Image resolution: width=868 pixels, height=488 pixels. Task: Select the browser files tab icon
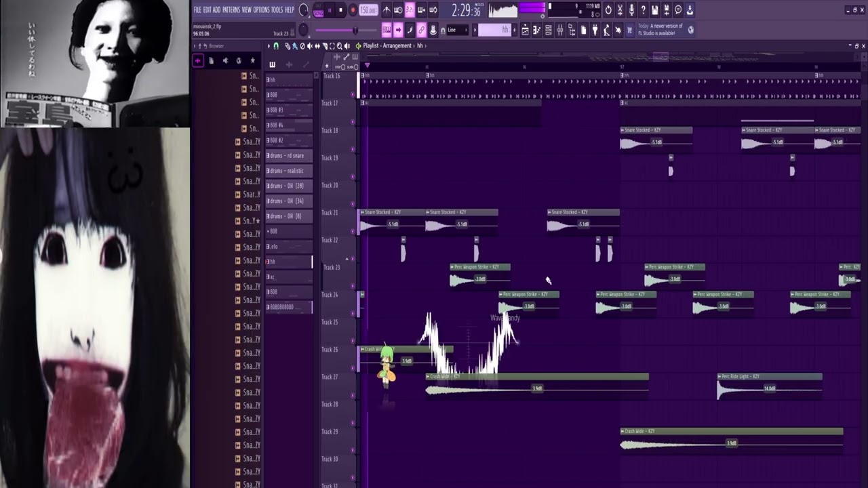click(211, 60)
